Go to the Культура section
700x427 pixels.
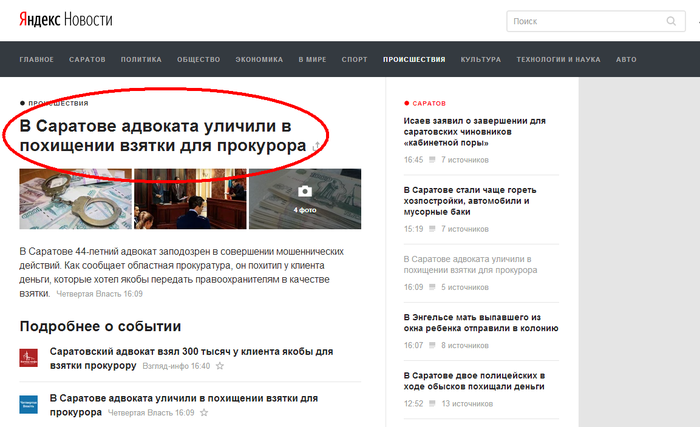(x=481, y=59)
